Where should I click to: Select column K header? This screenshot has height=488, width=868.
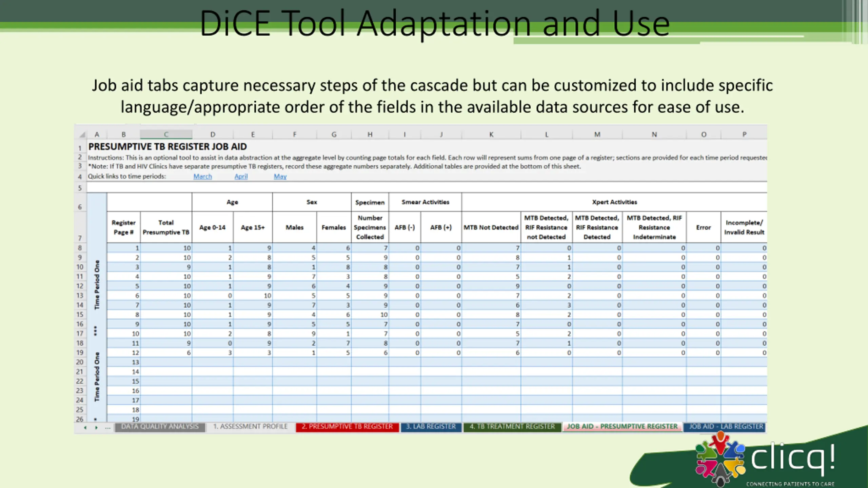point(491,135)
